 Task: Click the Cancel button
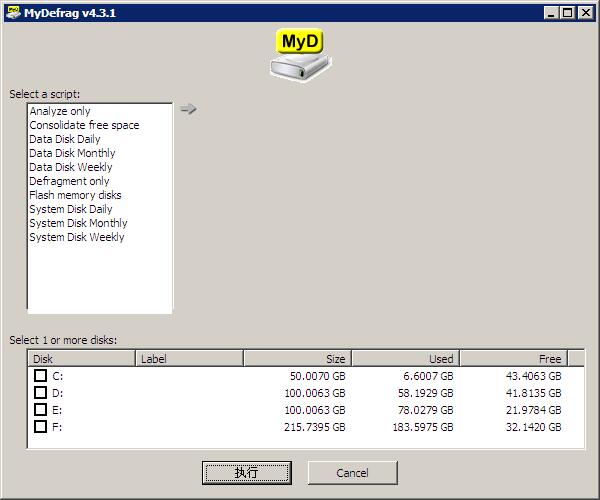(x=352, y=473)
